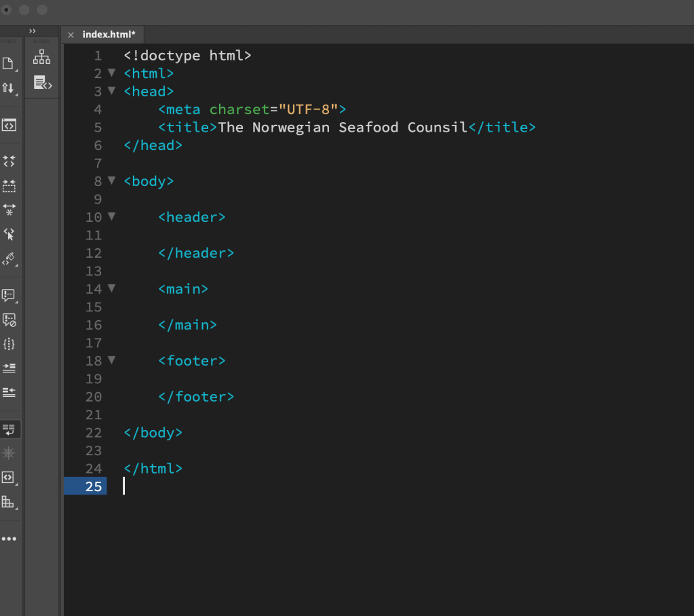Toggle Word Wrap in the toolbar
Viewport: 694px width, 616px height.
pos(9,429)
